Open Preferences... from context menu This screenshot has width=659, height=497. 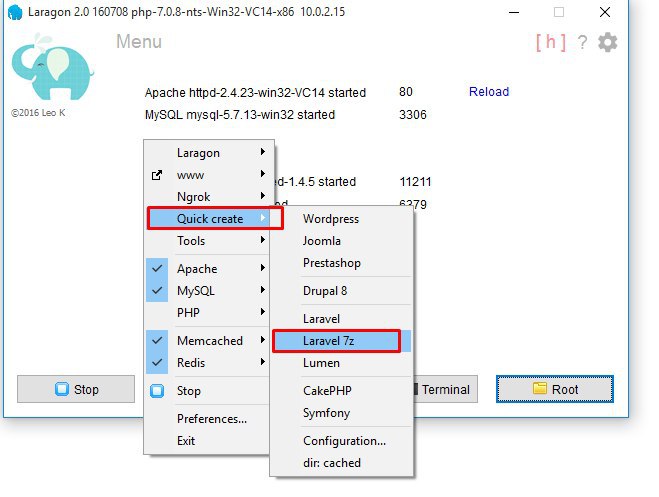click(208, 419)
